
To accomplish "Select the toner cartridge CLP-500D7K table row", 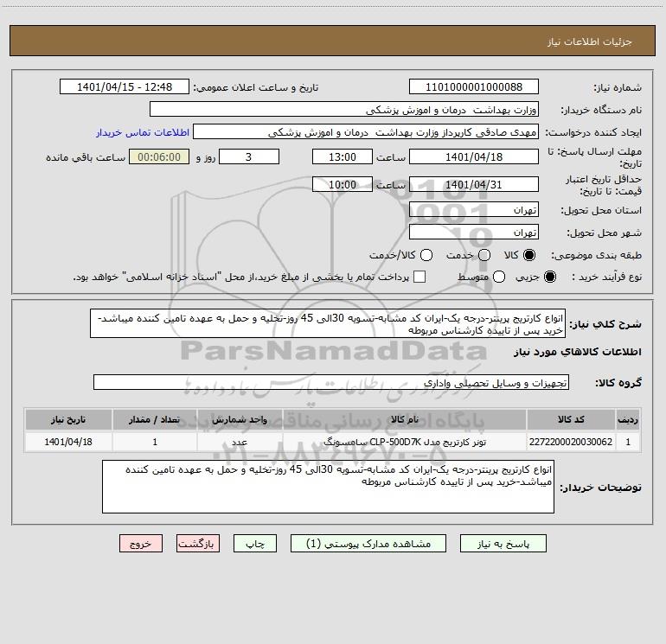I will coord(333,442).
